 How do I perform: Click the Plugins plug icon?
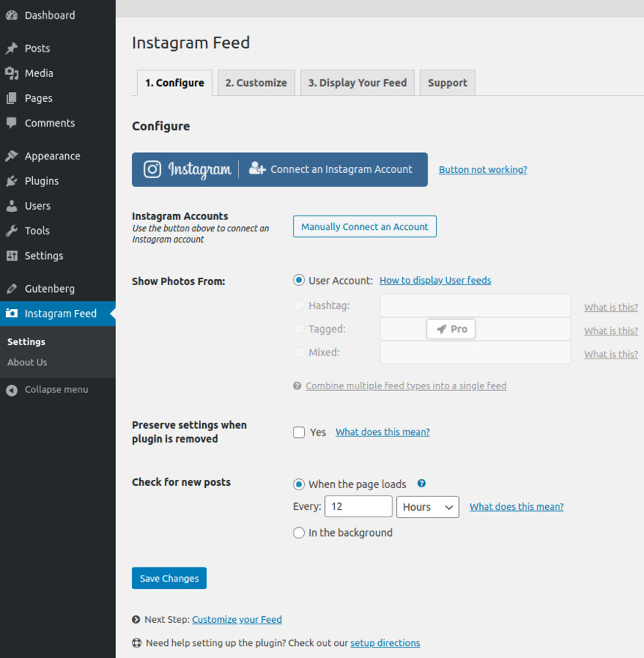pyautogui.click(x=12, y=181)
